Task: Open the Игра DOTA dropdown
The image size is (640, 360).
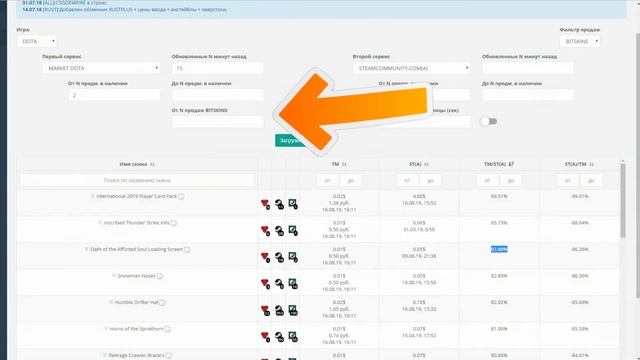Action: [x=37, y=41]
